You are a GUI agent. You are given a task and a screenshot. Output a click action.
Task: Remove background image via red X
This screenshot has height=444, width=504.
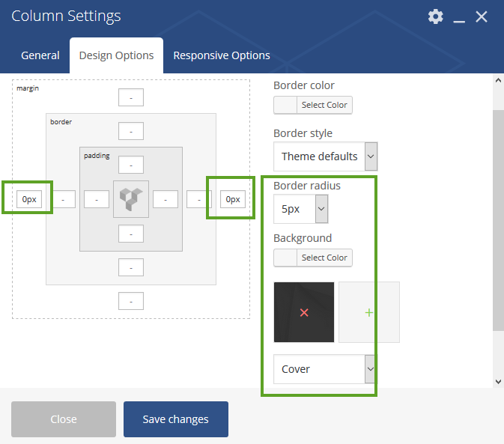tap(304, 312)
